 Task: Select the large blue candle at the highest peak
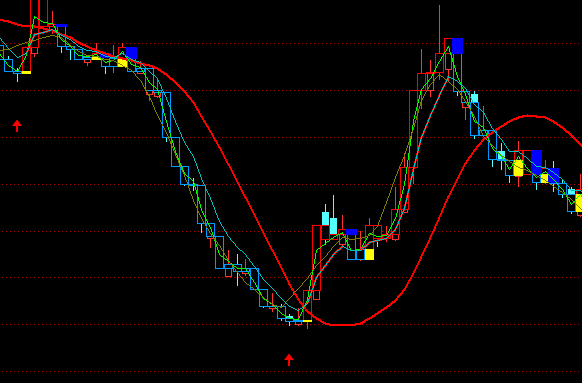(x=457, y=46)
